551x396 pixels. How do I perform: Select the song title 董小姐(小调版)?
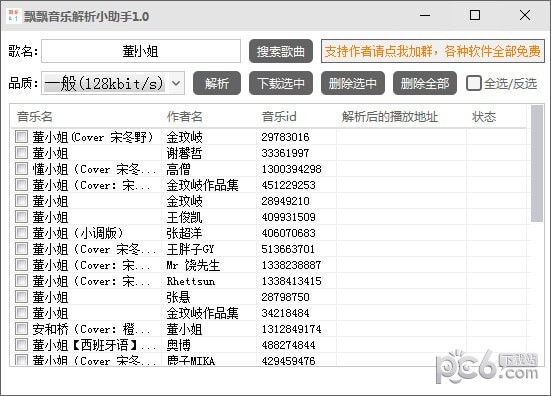tap(78, 233)
